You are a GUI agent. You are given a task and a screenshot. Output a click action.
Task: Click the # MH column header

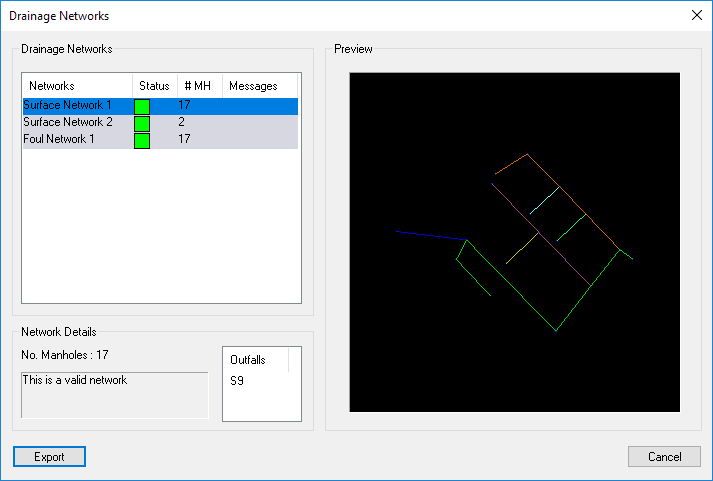[x=198, y=86]
